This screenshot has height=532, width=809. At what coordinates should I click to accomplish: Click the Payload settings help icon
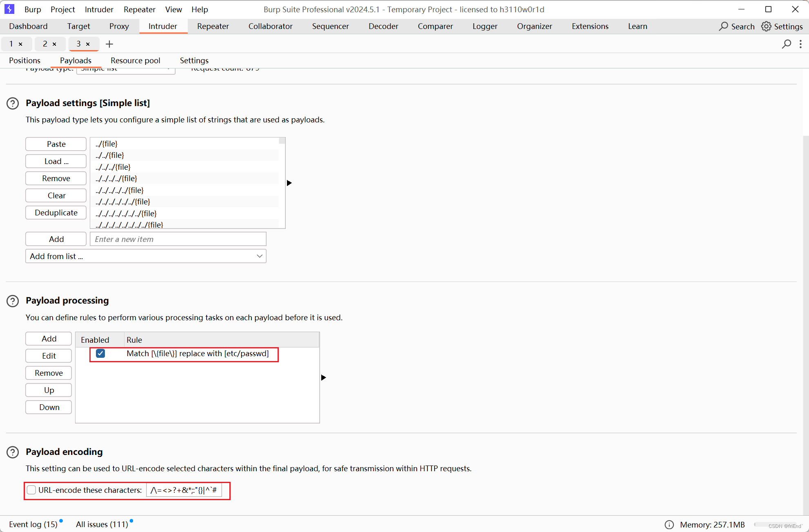[13, 103]
